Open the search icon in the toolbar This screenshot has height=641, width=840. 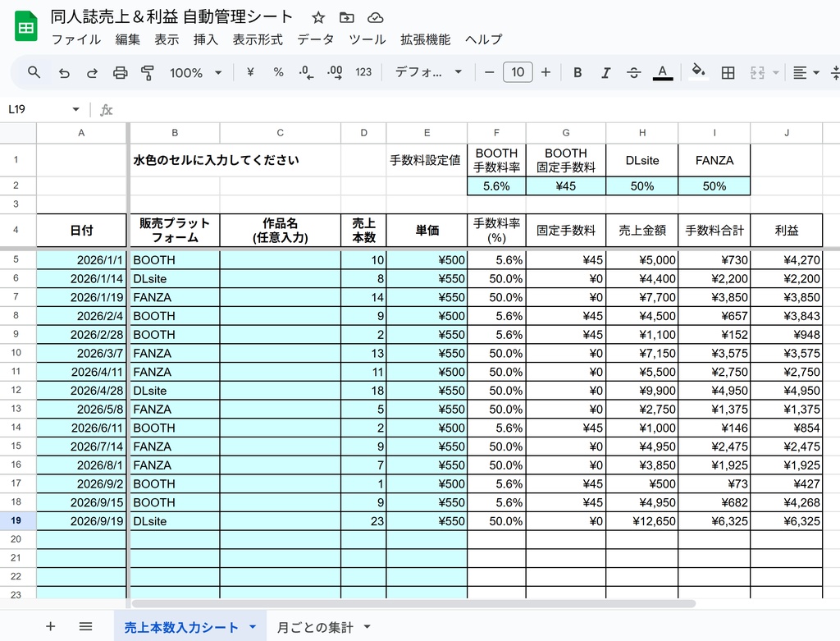(33, 72)
